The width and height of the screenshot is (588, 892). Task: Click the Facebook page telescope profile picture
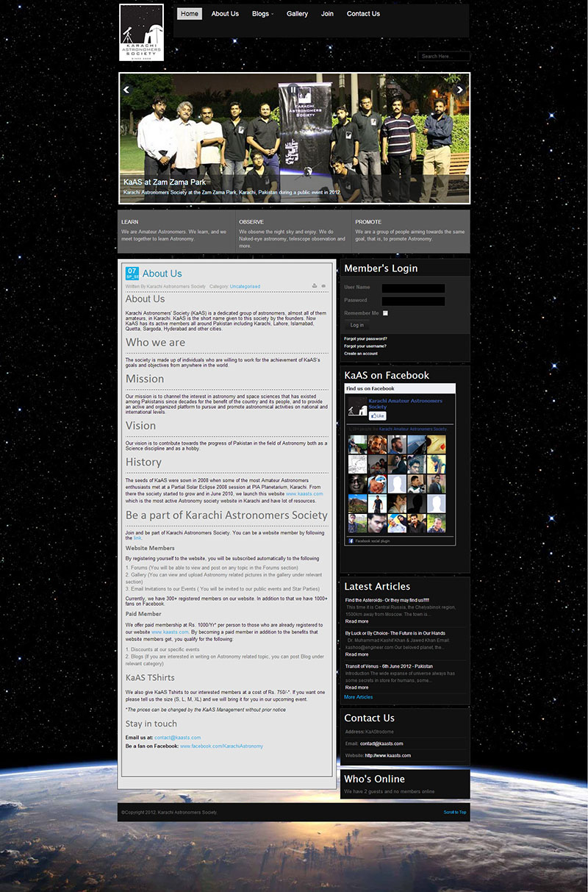point(357,407)
